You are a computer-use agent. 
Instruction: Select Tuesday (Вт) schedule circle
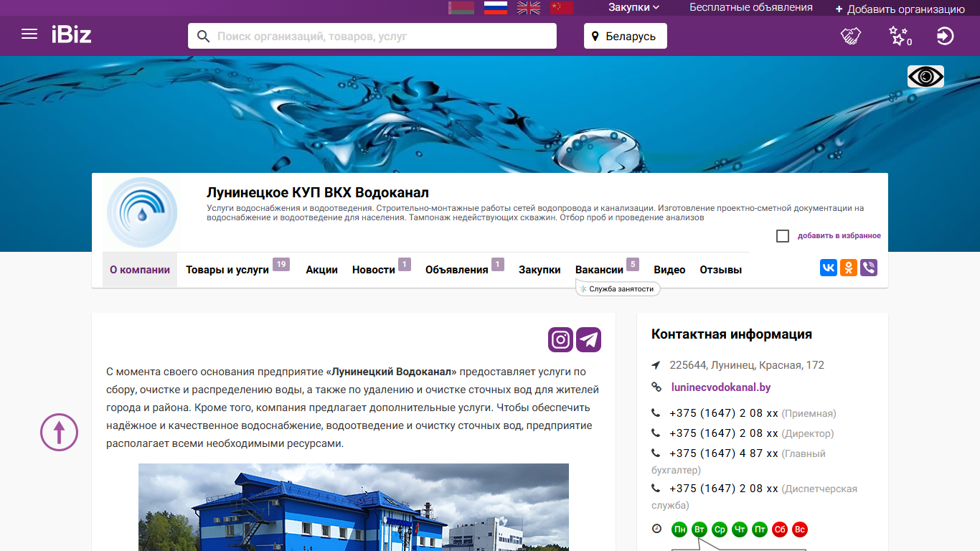click(699, 529)
